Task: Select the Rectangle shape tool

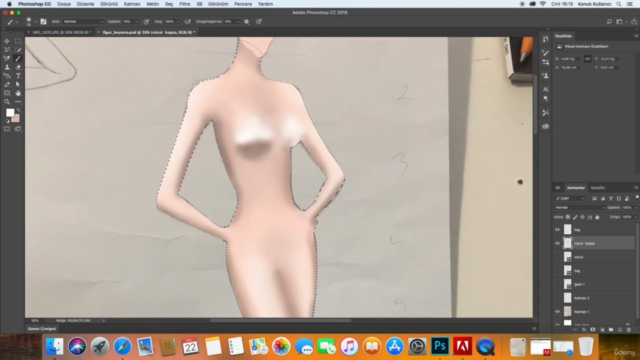Action: (7, 93)
